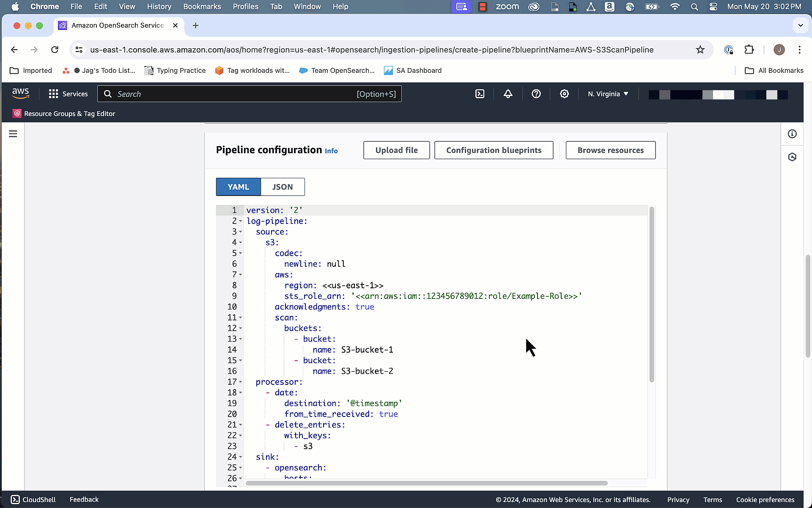Collapse the scan block on line 11

point(241,318)
